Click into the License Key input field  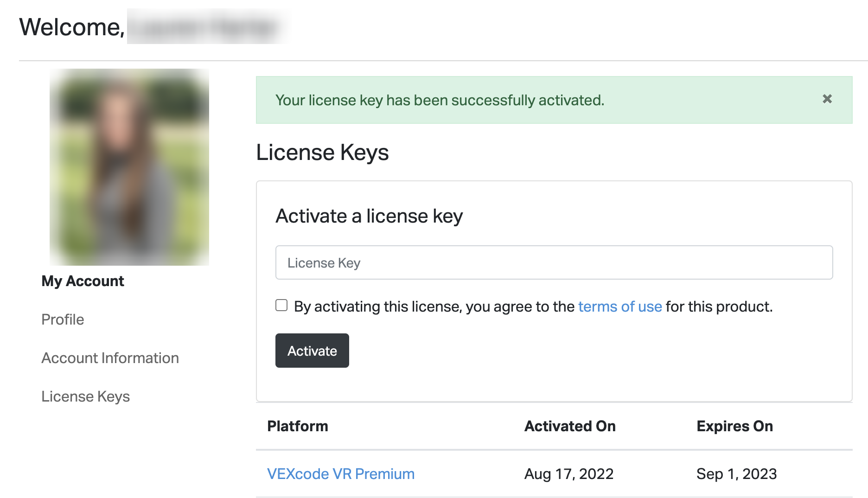[x=554, y=262]
